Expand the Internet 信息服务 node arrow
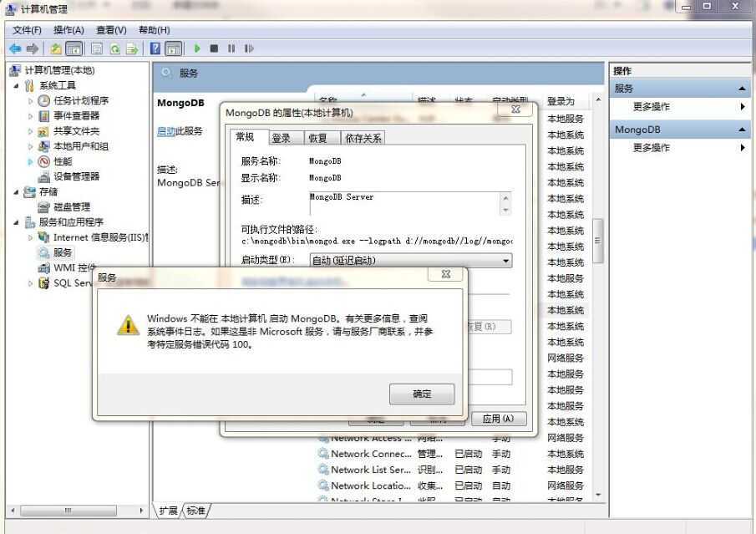The width and height of the screenshot is (756, 534). 30,237
